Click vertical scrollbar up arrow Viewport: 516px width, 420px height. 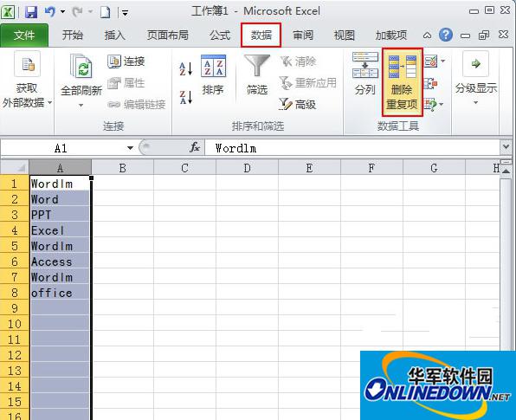pyautogui.click(x=506, y=171)
